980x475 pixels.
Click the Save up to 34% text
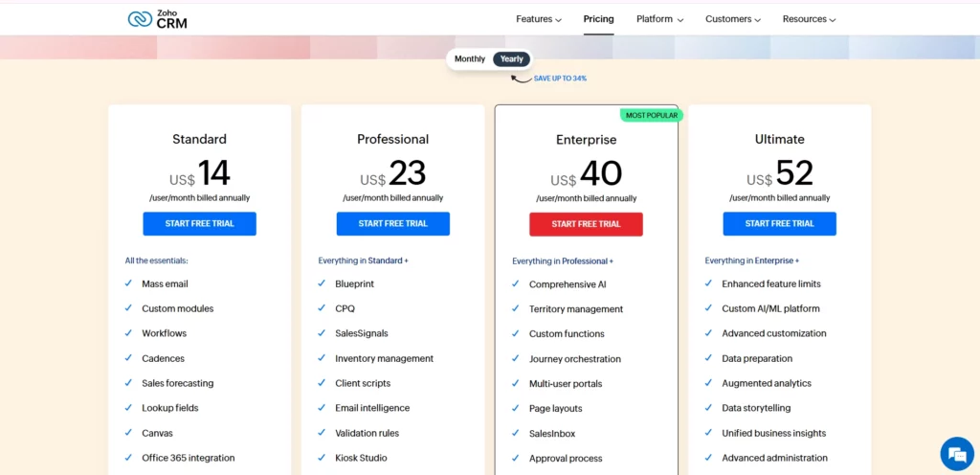pyautogui.click(x=559, y=79)
